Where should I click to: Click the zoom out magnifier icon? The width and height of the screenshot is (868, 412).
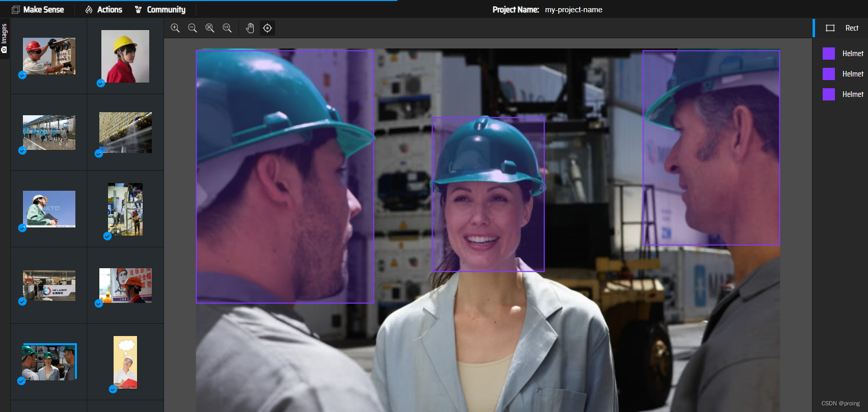coord(193,28)
